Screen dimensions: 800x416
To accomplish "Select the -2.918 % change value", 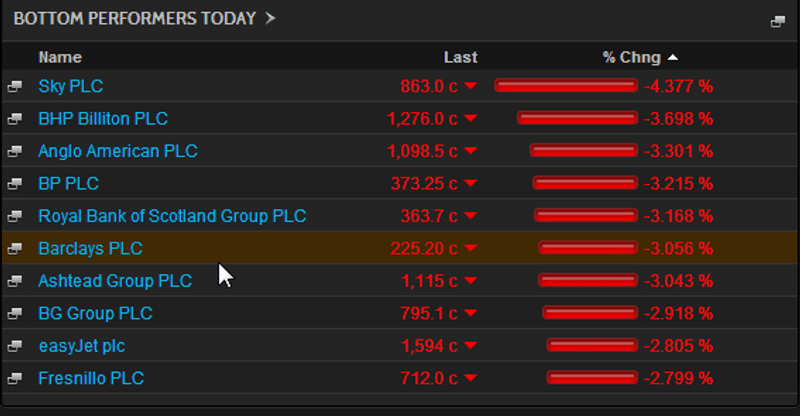I will pyautogui.click(x=679, y=313).
